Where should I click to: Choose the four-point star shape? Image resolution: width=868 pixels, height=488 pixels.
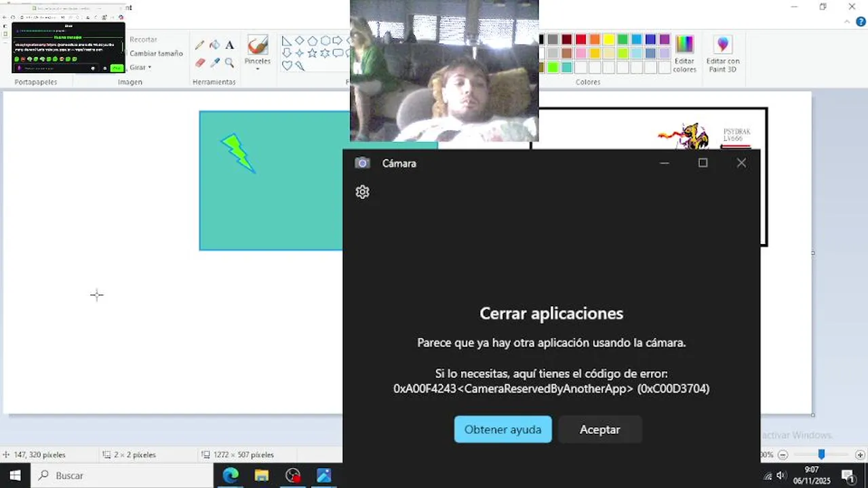[299, 53]
